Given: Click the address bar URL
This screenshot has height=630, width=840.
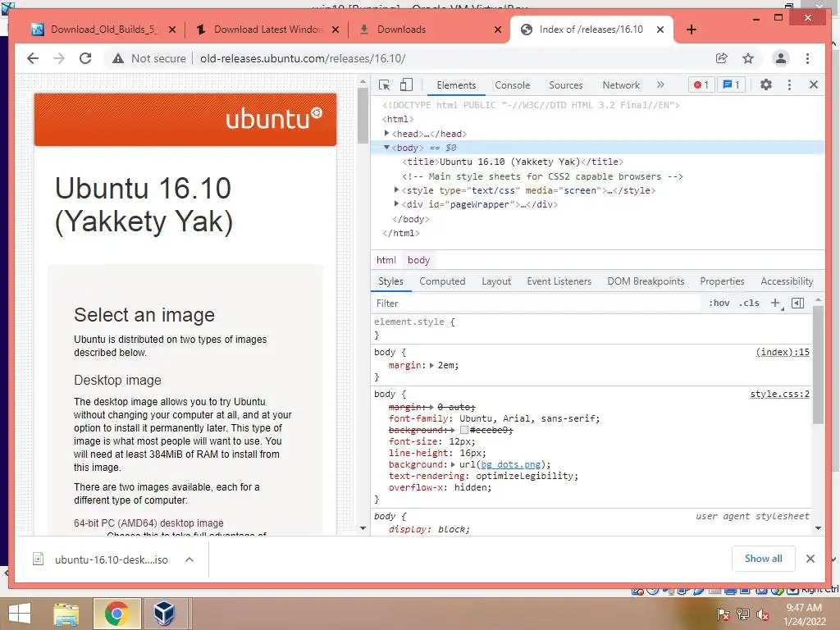Looking at the screenshot, I should (303, 58).
